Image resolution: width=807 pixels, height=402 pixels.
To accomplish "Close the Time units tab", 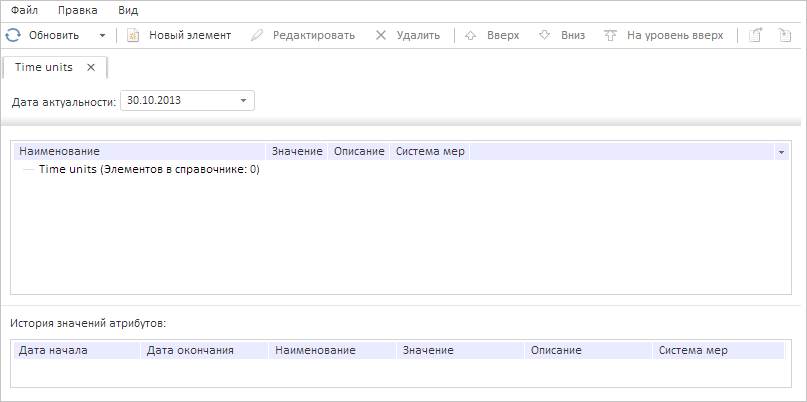I will (91, 67).
